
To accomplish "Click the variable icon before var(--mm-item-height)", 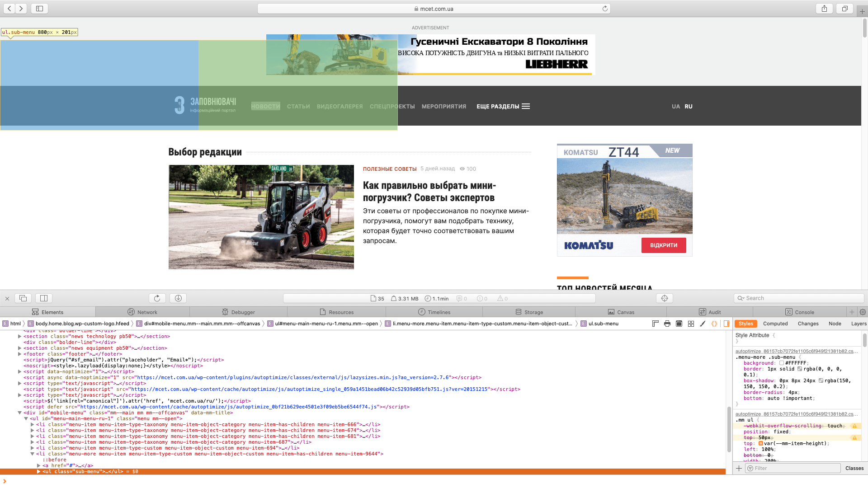I will (760, 443).
